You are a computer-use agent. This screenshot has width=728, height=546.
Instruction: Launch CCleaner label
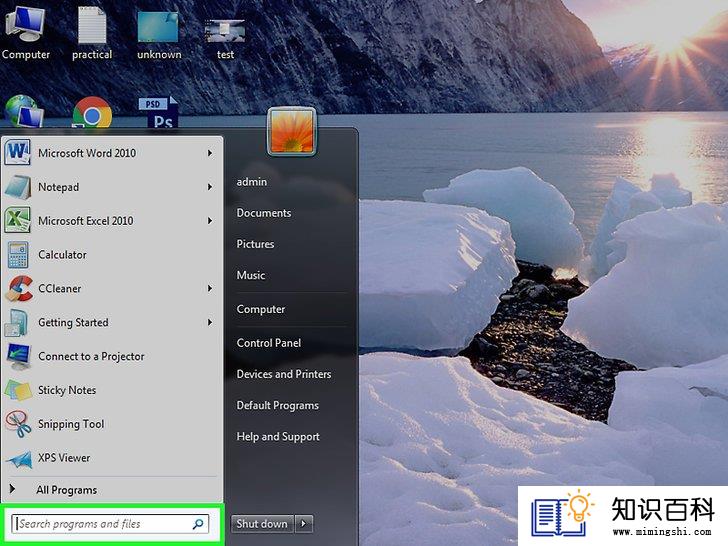tap(59, 288)
